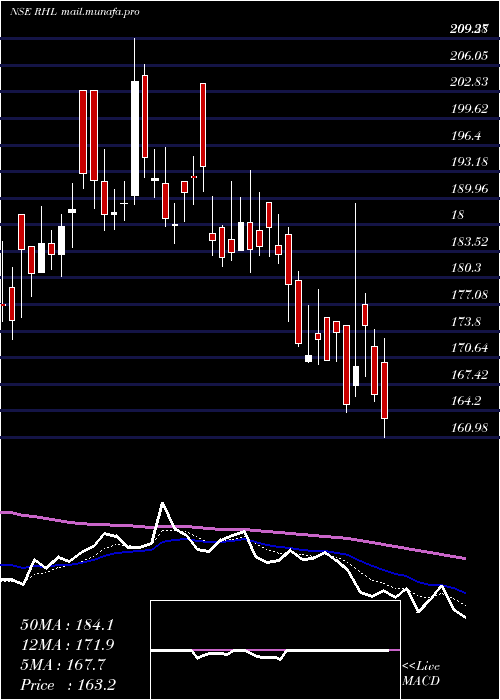Viewport: 500px width, 700px height.
Task: Select the 199.62 price axis label
Action: [x=469, y=108]
